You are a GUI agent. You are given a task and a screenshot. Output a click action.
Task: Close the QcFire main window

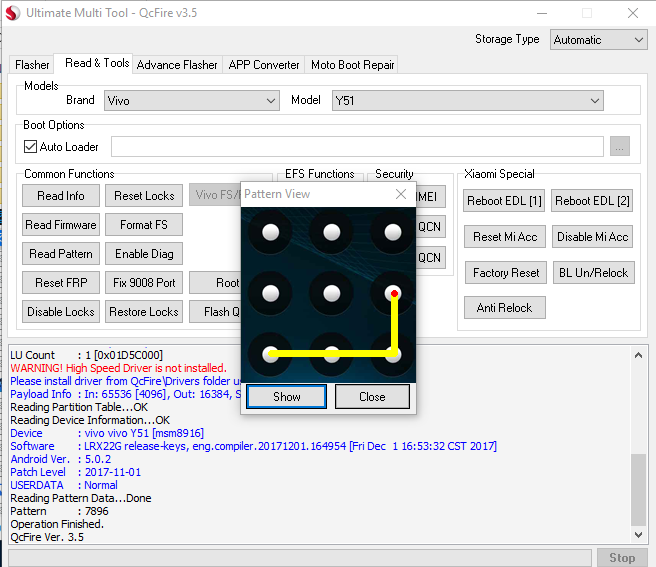[633, 13]
